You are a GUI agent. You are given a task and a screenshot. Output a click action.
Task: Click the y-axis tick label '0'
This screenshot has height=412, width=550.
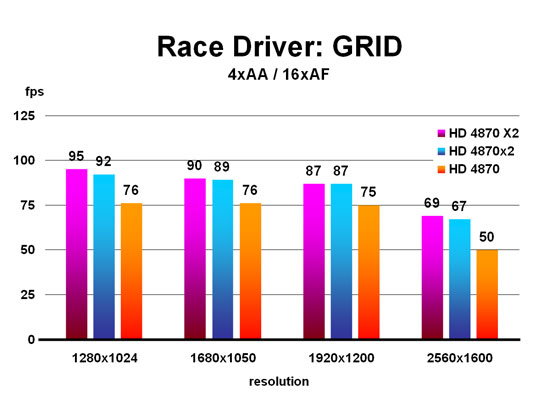coord(32,339)
